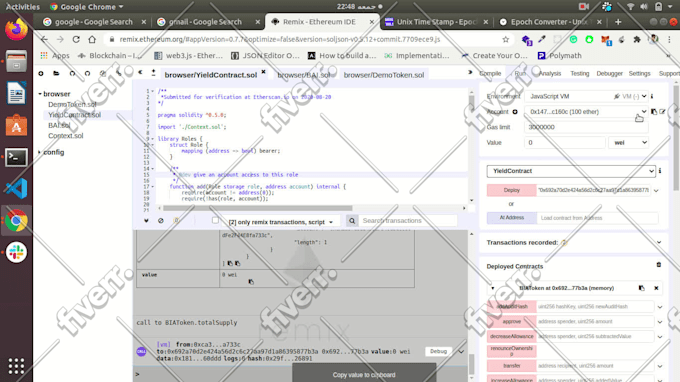Call the renounceOwnership function button
680x382 pixels.
click(x=511, y=351)
